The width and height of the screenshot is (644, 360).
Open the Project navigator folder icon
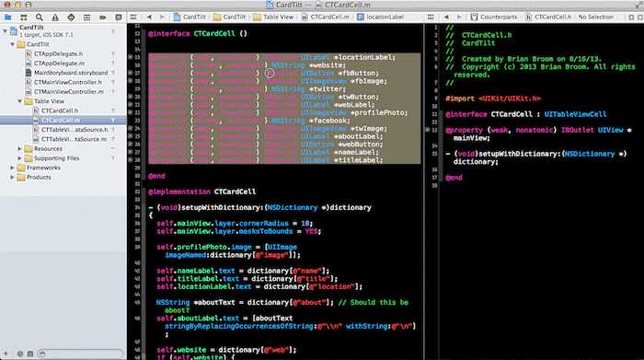click(7, 17)
